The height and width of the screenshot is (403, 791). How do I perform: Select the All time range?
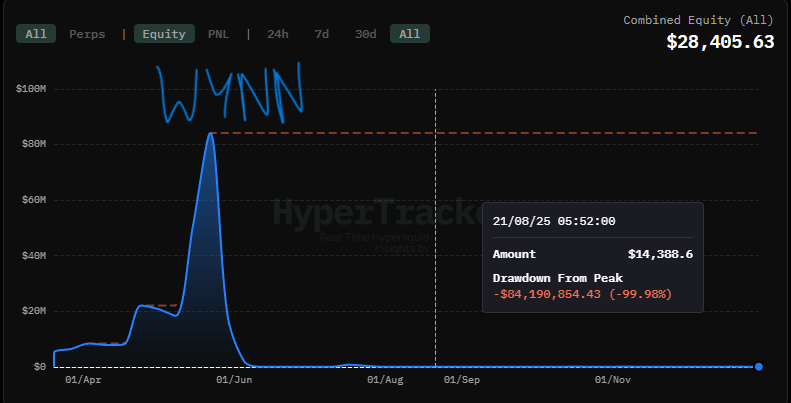coord(410,34)
